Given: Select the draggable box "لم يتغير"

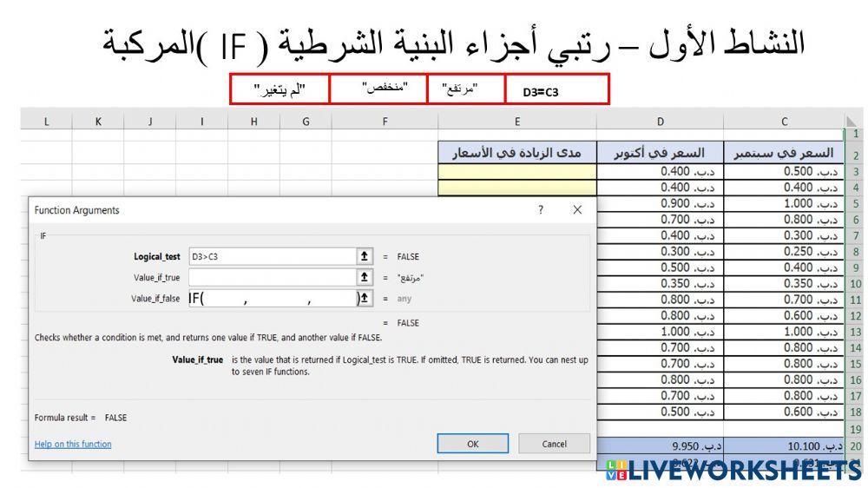Looking at the screenshot, I should tap(279, 89).
